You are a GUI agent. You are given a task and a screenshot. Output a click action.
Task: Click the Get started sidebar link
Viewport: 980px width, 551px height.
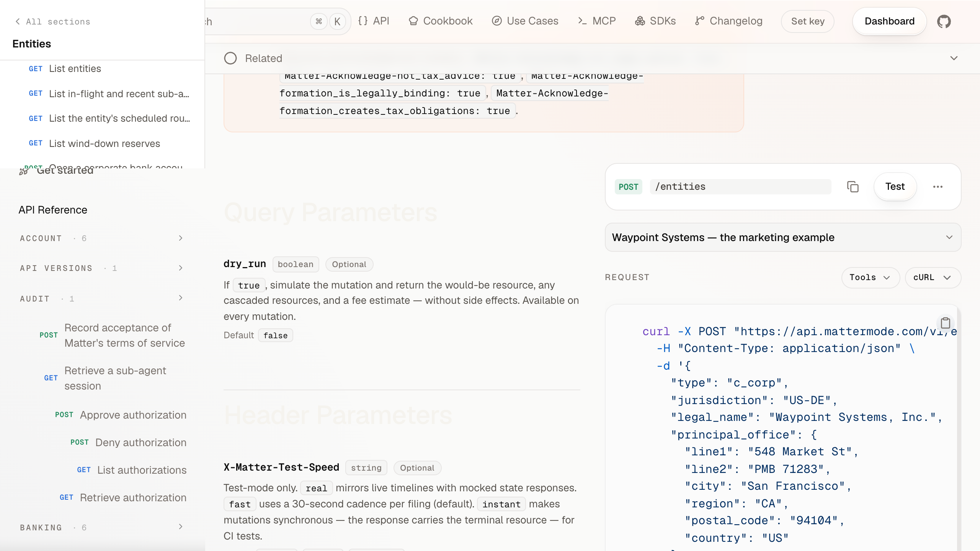56,171
